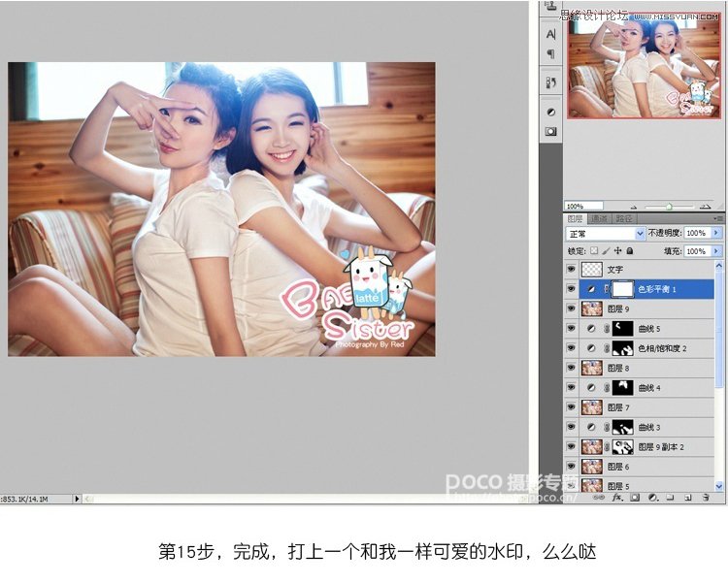
Task: Open the blend mode 正常 dropdown
Action: click(606, 234)
